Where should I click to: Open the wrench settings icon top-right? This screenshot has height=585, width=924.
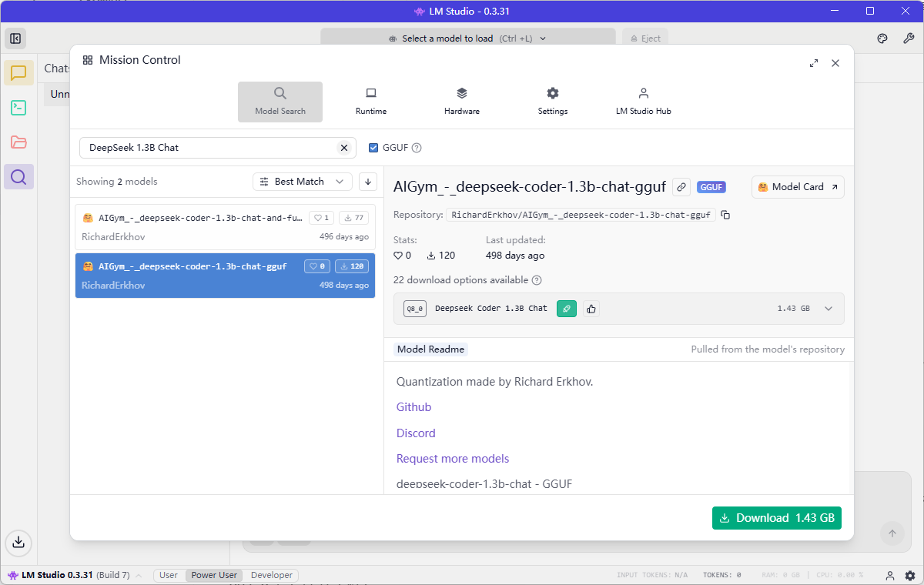(x=909, y=38)
